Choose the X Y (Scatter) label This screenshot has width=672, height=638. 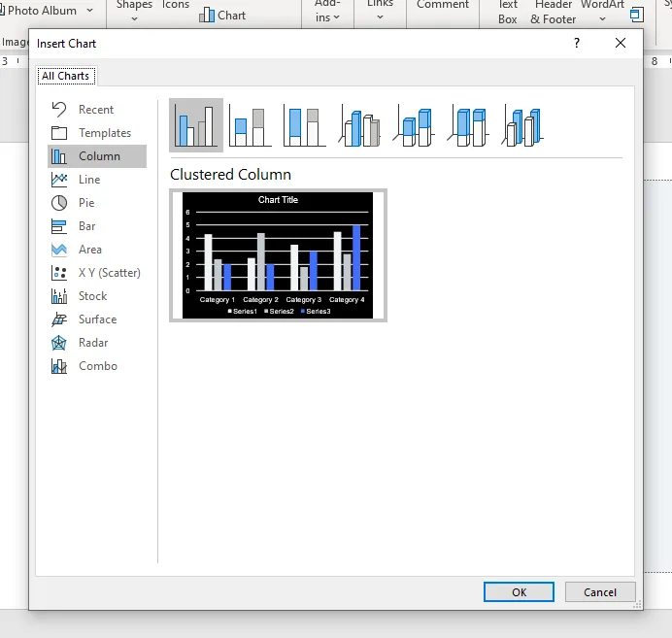[110, 273]
